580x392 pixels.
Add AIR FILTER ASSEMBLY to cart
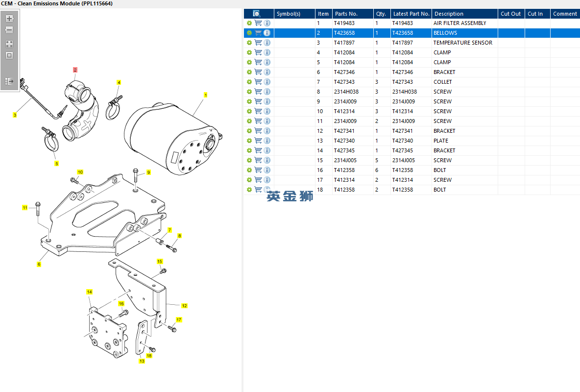(x=258, y=23)
